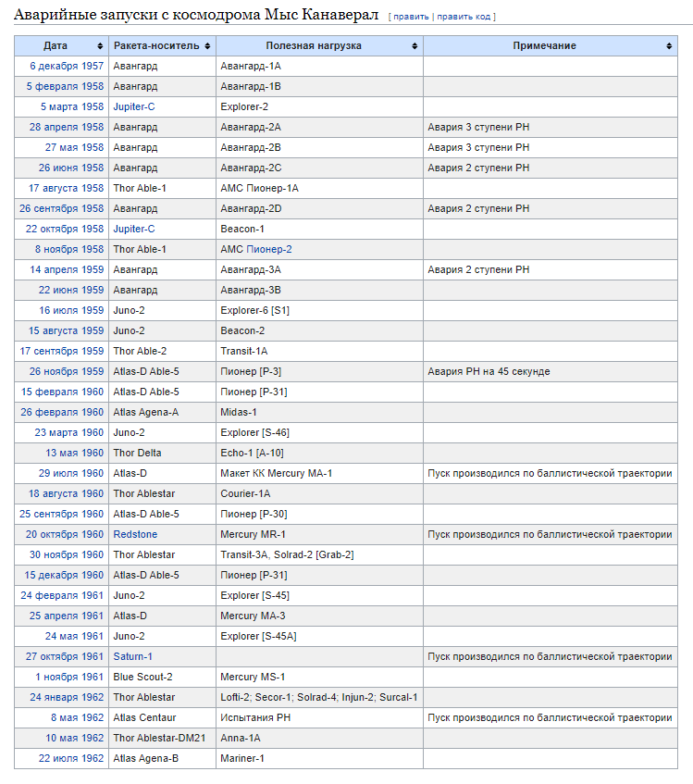Open date link 26 сентября 1958
693x784 pixels.
point(61,208)
